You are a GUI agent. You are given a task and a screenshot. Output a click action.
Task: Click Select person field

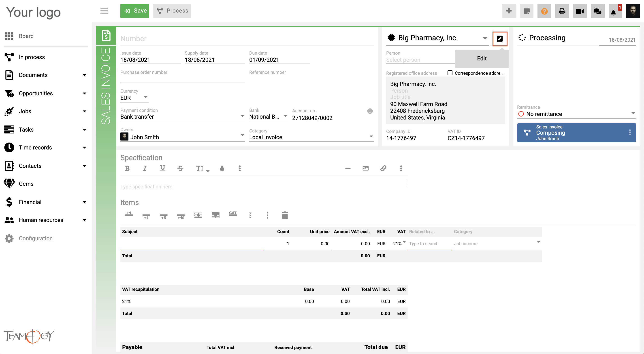click(x=420, y=60)
